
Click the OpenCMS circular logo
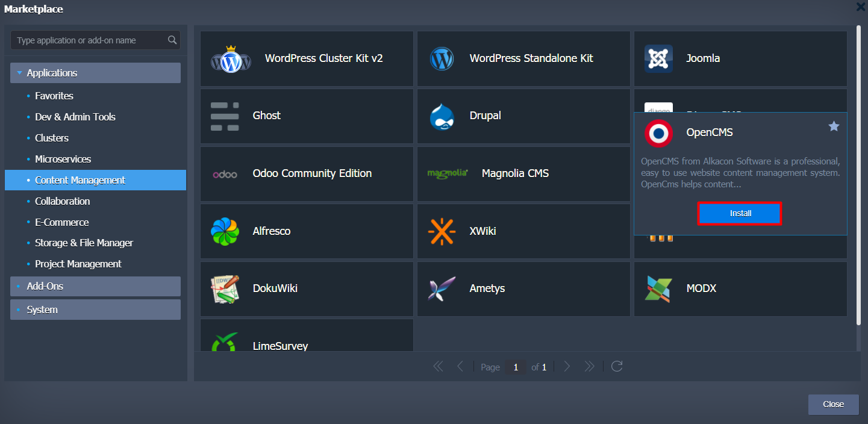(x=658, y=133)
